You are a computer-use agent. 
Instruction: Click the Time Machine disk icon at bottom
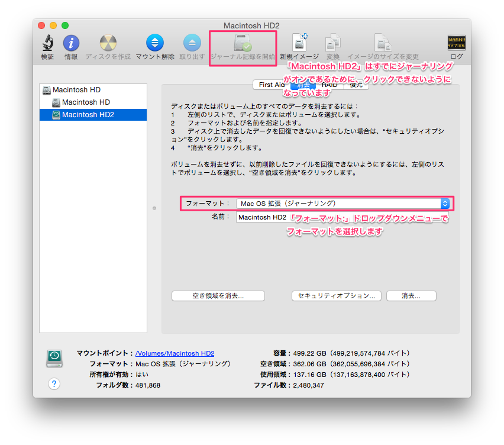click(x=54, y=359)
